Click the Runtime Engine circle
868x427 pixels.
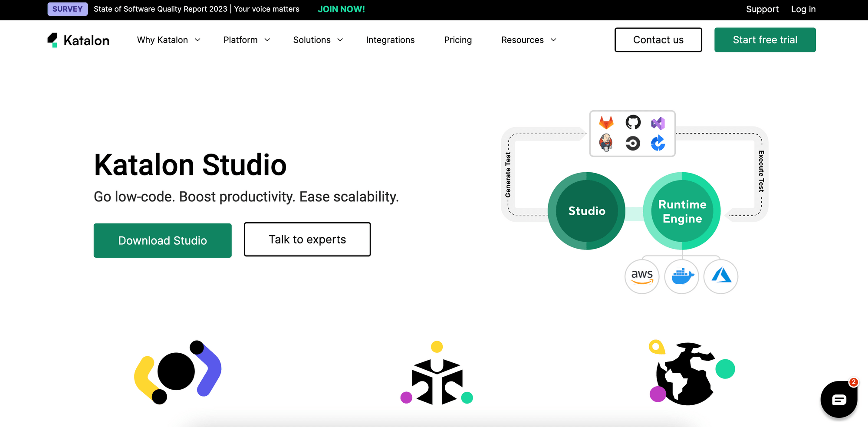(x=682, y=211)
